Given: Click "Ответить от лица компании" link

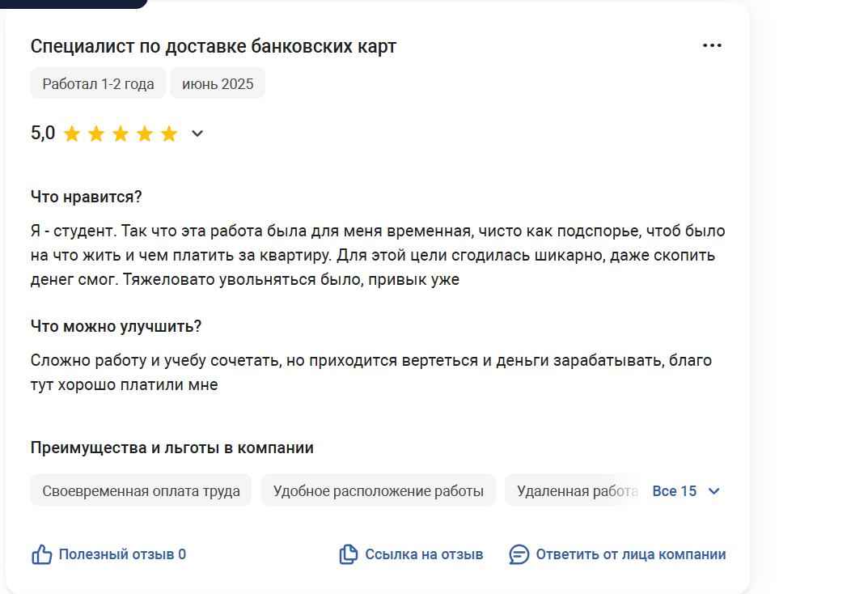Looking at the screenshot, I should coord(631,554).
